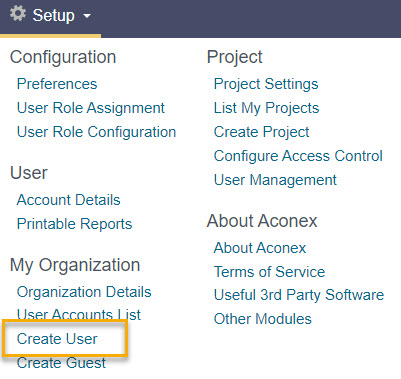Click the Setup gear icon
Screen dimensions: 401x379
pyautogui.click(x=18, y=14)
